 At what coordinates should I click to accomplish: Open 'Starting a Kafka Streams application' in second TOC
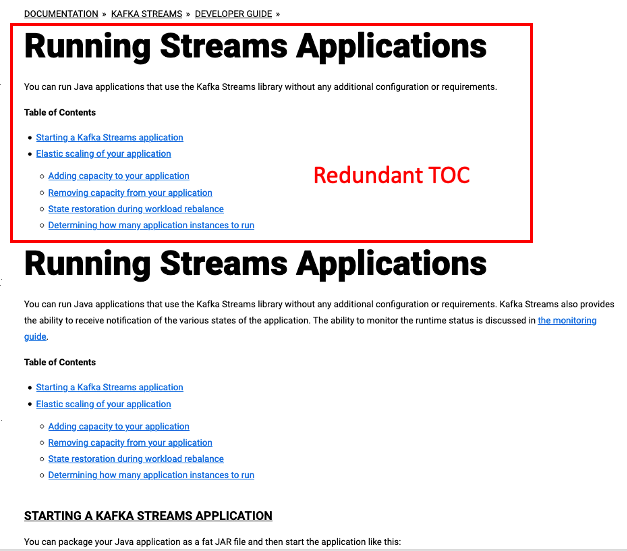click(x=110, y=387)
